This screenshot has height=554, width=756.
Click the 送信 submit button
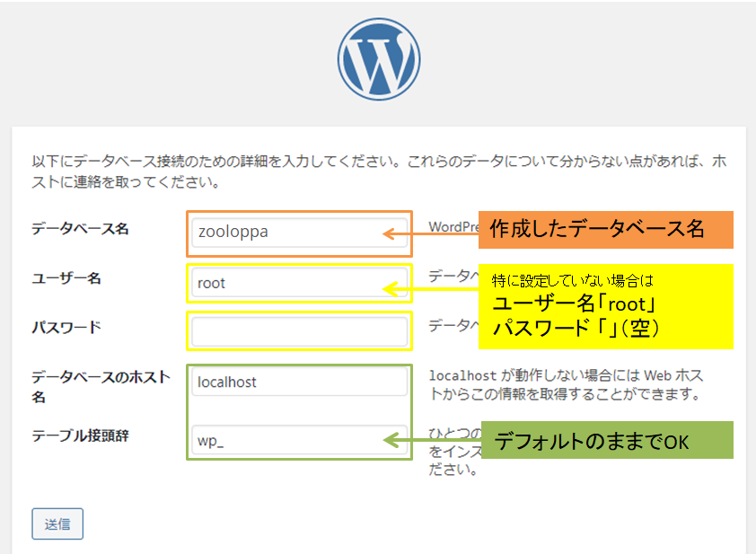(57, 523)
